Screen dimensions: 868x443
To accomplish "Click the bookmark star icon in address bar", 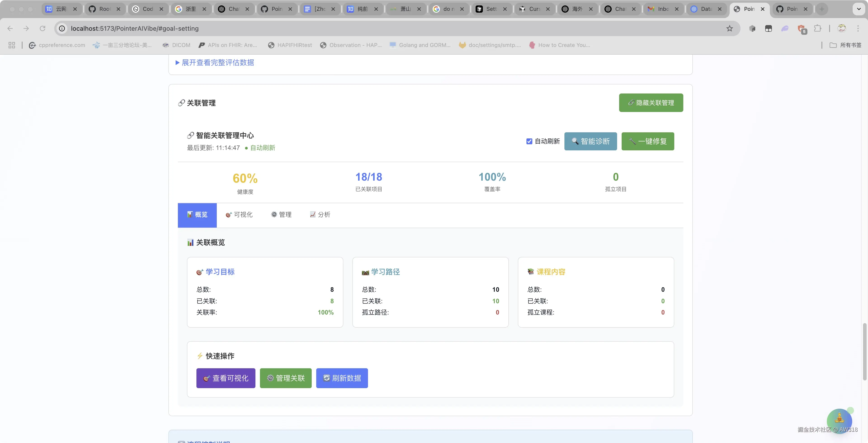I will (x=729, y=29).
